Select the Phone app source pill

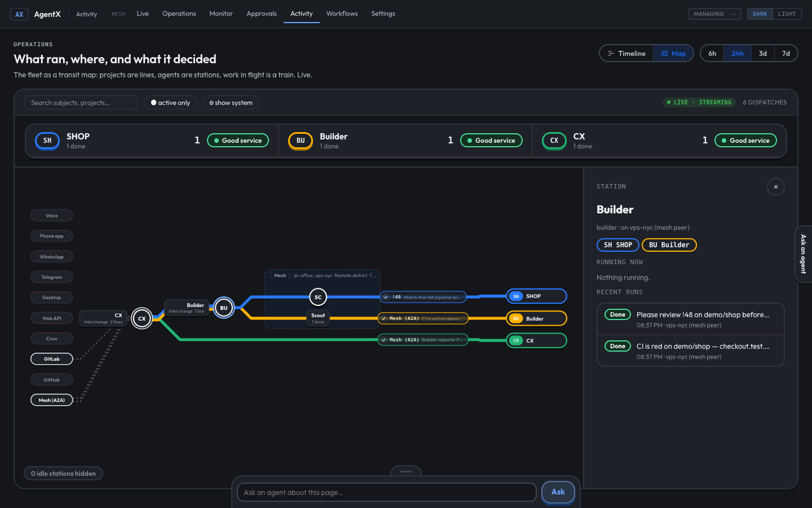click(52, 236)
